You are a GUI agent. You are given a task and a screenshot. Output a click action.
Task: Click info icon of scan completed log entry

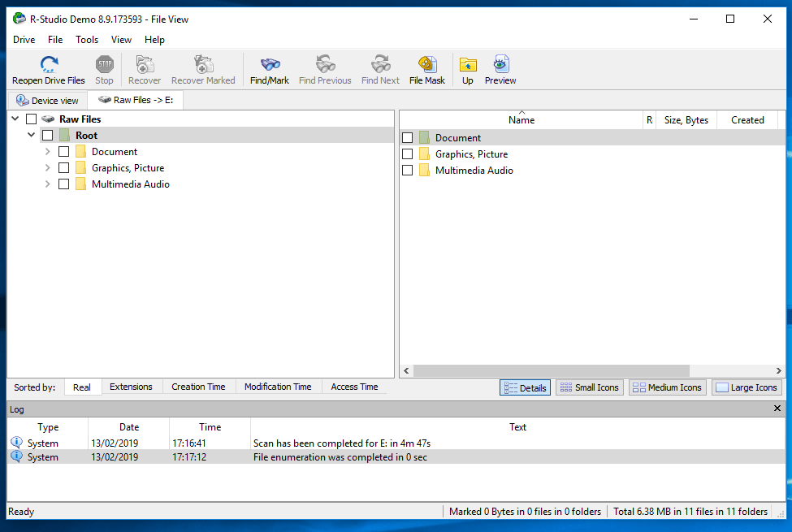(17, 443)
